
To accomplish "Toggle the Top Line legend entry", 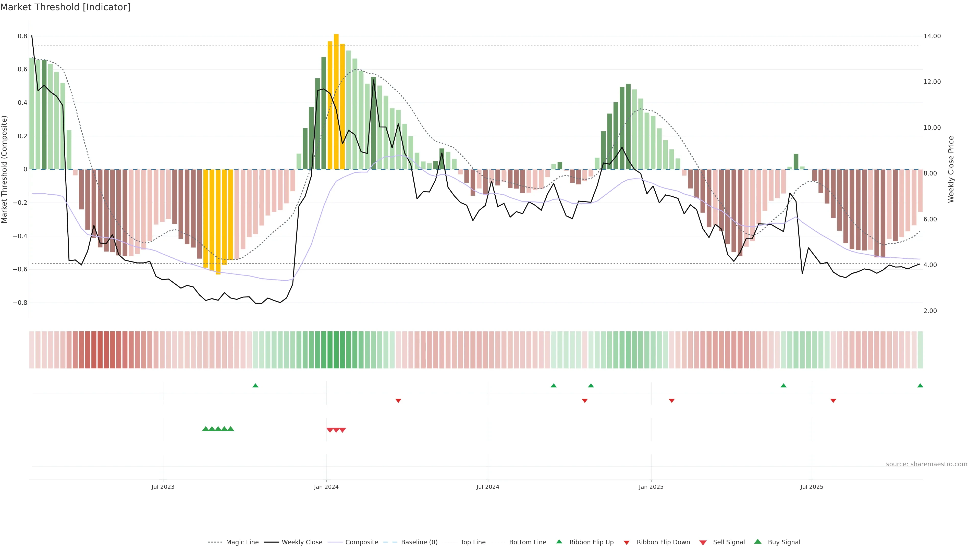I will coord(473,542).
